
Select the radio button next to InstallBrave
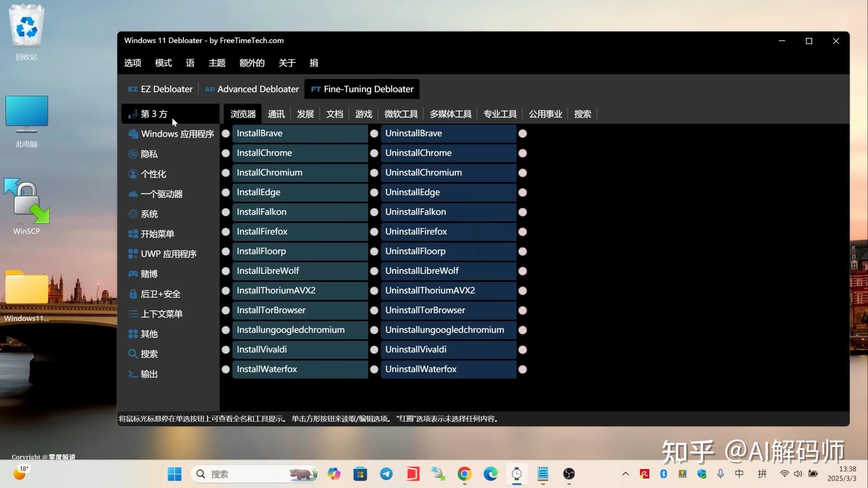click(x=226, y=133)
